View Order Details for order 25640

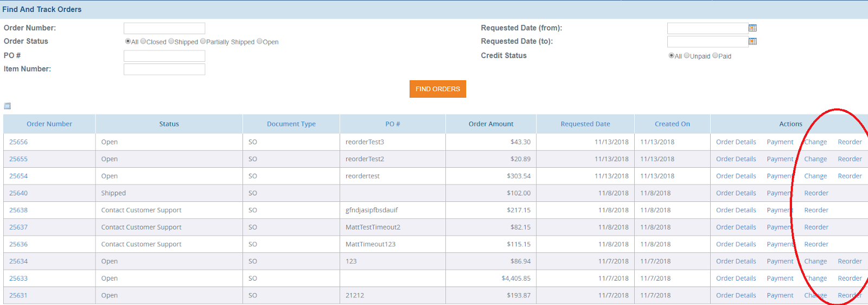[736, 193]
